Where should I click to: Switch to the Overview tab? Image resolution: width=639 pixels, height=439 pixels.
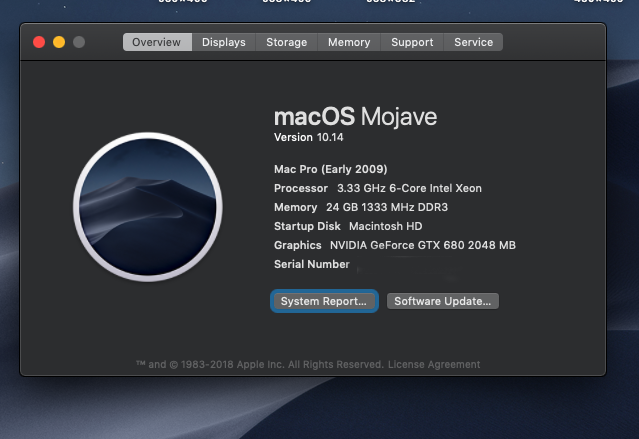[x=157, y=42]
